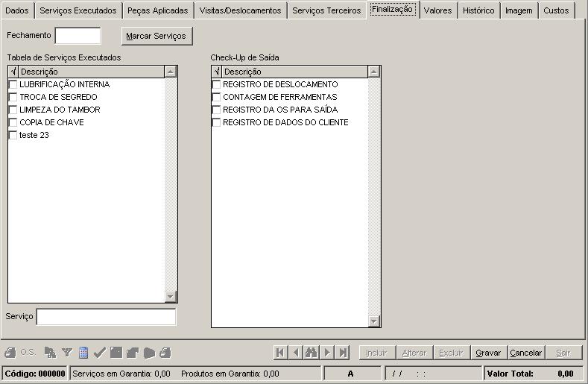This screenshot has width=588, height=384.
Task: Click Descrição header in Serviços Executados table
Action: click(x=92, y=72)
